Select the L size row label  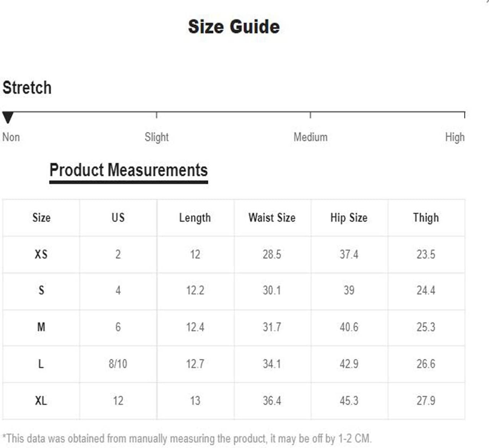[41, 363]
